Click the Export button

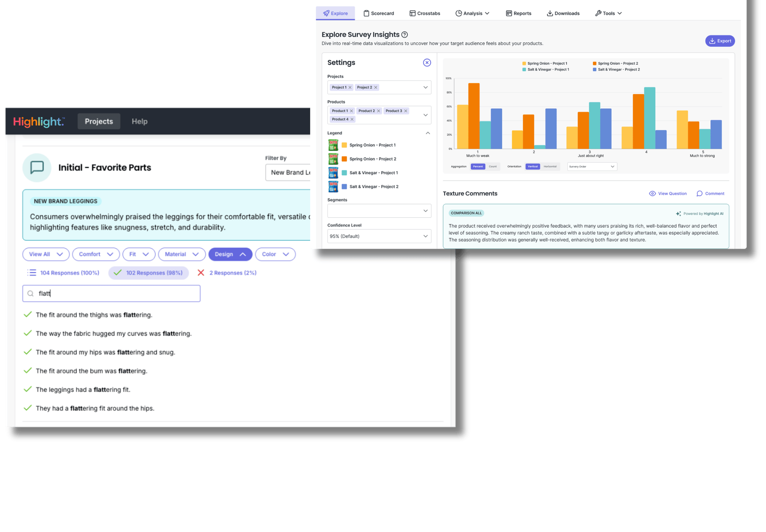(x=720, y=41)
